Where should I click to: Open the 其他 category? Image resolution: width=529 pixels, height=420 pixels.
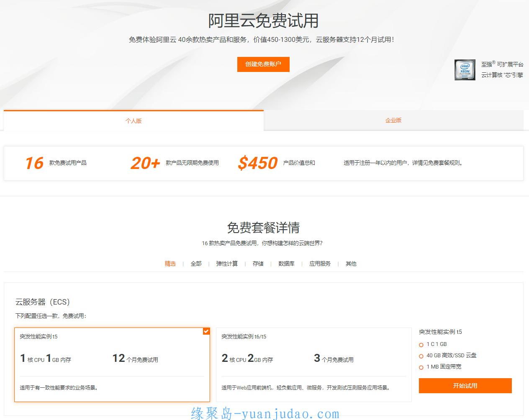point(351,264)
